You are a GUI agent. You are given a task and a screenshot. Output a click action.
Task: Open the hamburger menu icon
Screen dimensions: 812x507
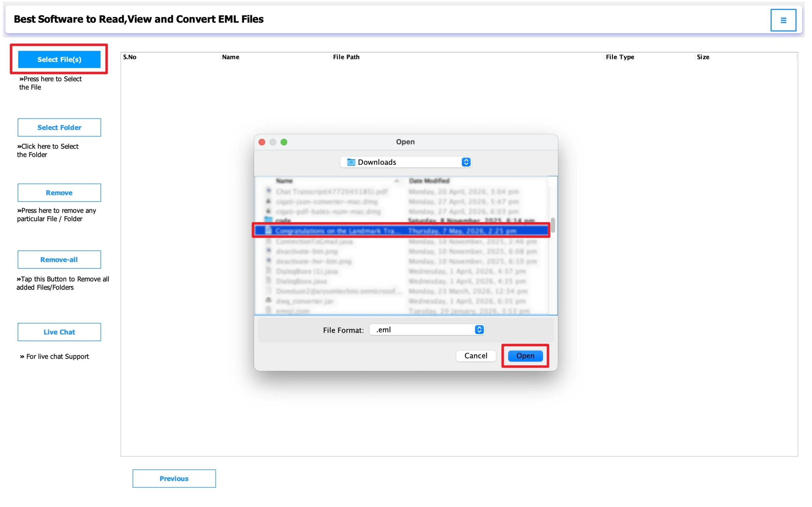coord(783,20)
